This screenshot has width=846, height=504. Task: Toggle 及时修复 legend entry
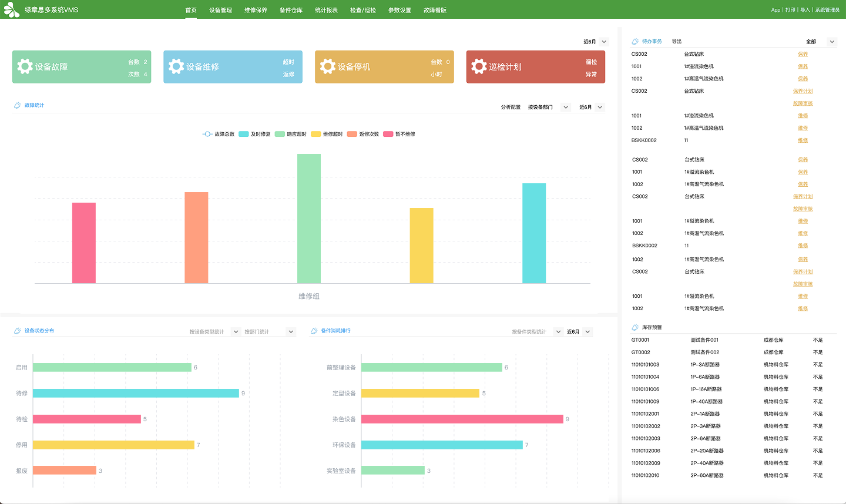255,134
